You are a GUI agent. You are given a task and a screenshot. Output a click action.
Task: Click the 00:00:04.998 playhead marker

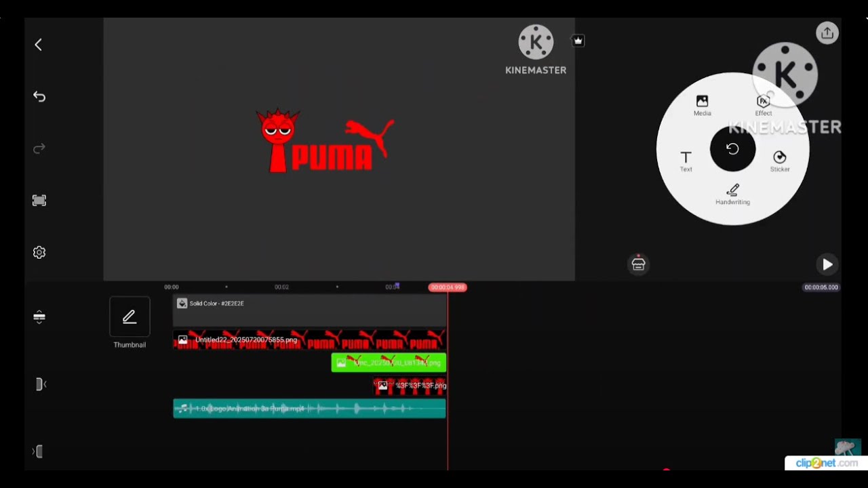[x=448, y=287]
